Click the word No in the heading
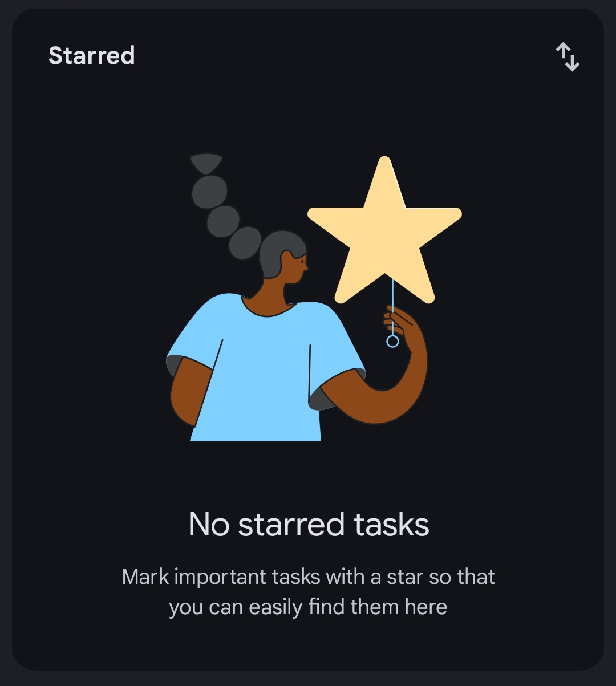Image resolution: width=616 pixels, height=686 pixels. point(209,524)
